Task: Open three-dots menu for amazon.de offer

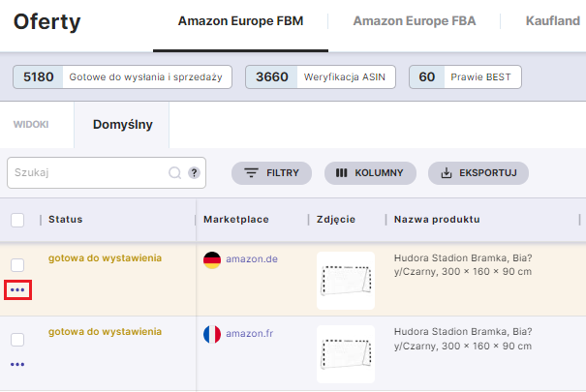Action: [17, 289]
